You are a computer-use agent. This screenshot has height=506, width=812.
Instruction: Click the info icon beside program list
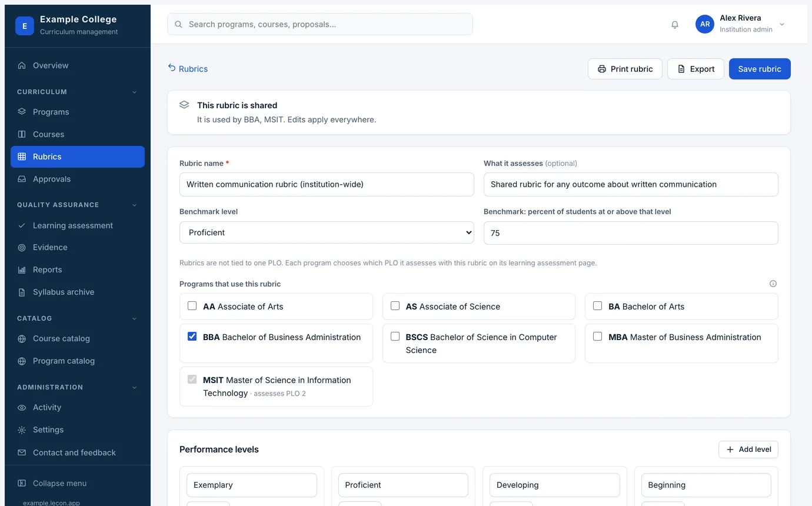point(773,284)
